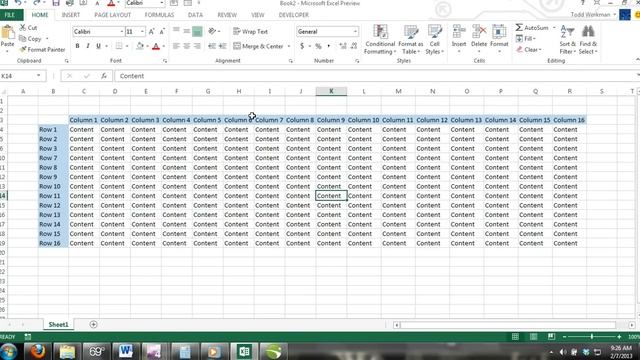The image size is (640, 360).
Task: Click the AutoSum sigma icon
Action: tap(519, 27)
